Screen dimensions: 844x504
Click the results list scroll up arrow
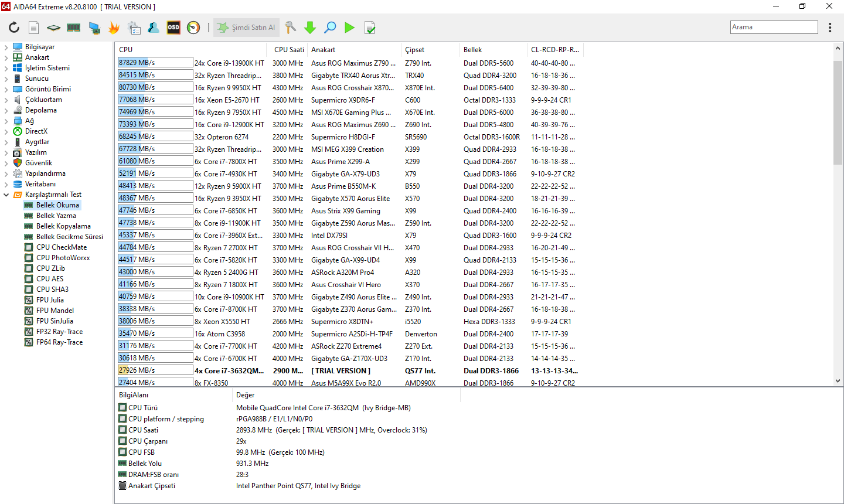pyautogui.click(x=838, y=49)
